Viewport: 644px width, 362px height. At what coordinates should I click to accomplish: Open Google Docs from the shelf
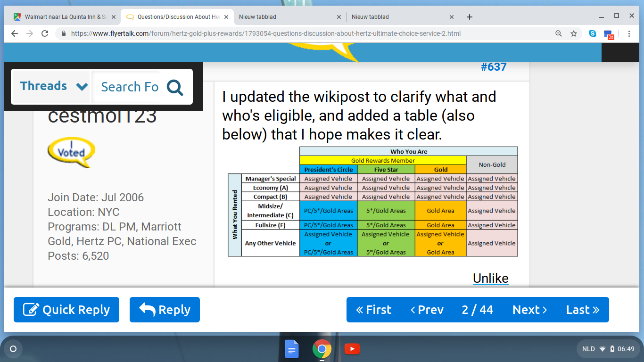292,349
